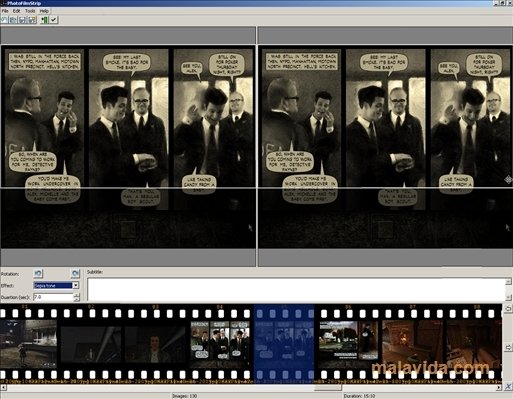Click the filmstrip scrollbar right arrow
This screenshot has width=513, height=399.
coord(499,388)
